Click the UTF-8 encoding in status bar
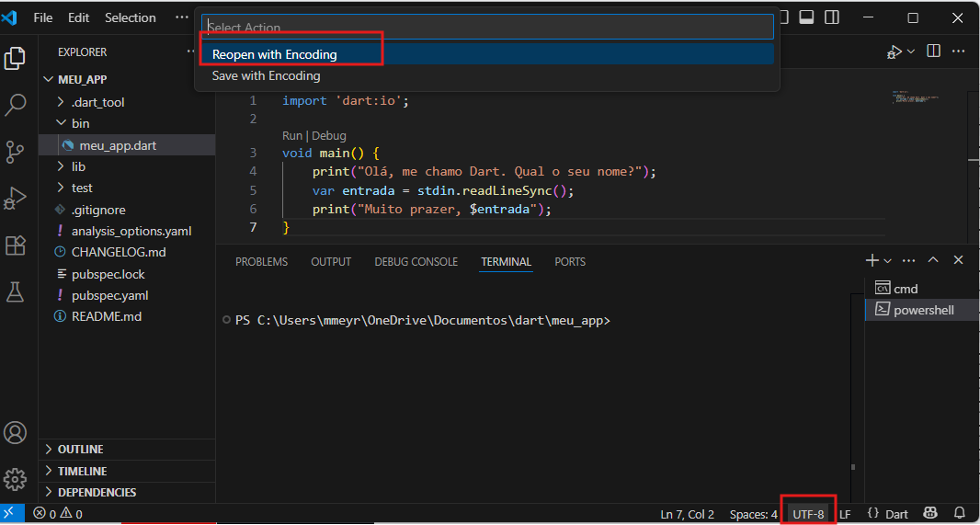This screenshot has width=980, height=525. point(809,514)
